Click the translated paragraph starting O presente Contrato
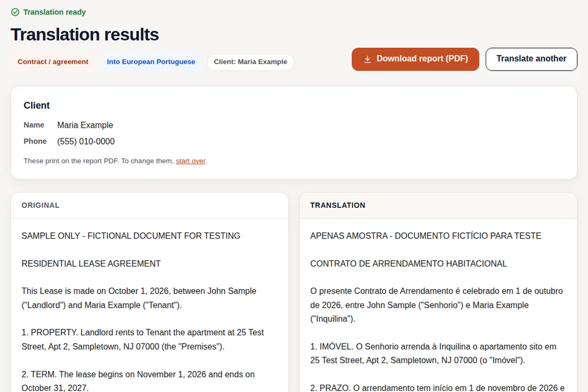Screen dimensions: 588x392 click(x=437, y=305)
